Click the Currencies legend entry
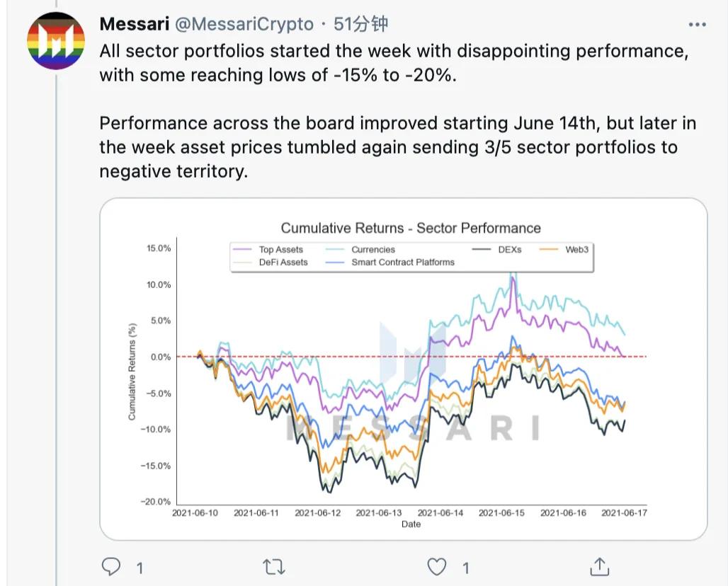728x586 pixels. (372, 249)
